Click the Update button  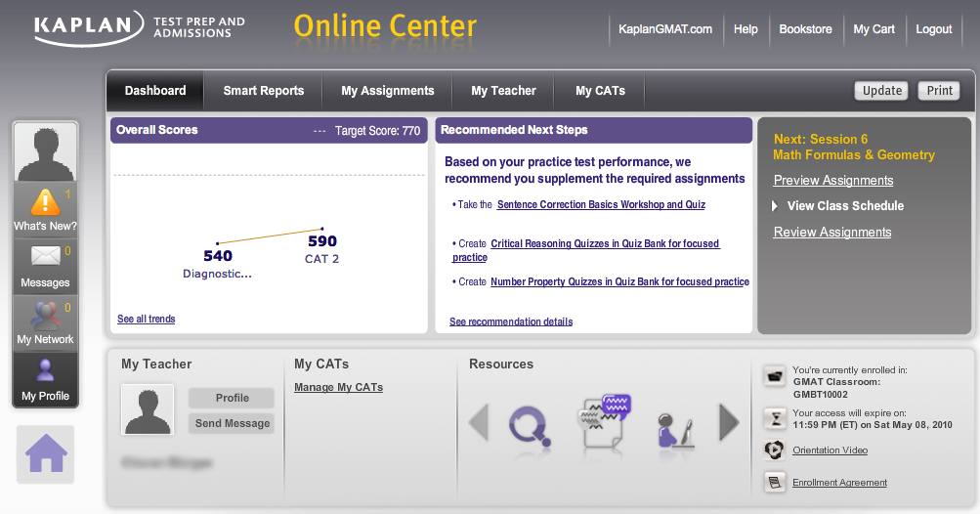pos(881,91)
